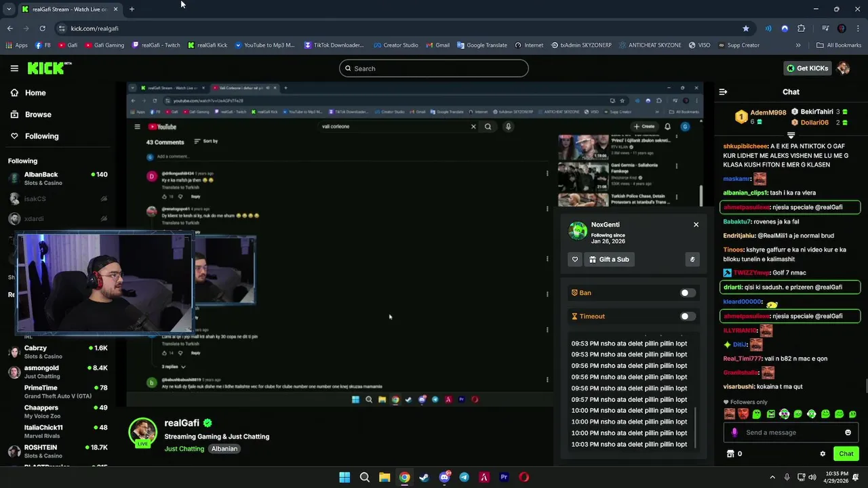Click the mute user icon in NoxGenti card

pos(692,260)
